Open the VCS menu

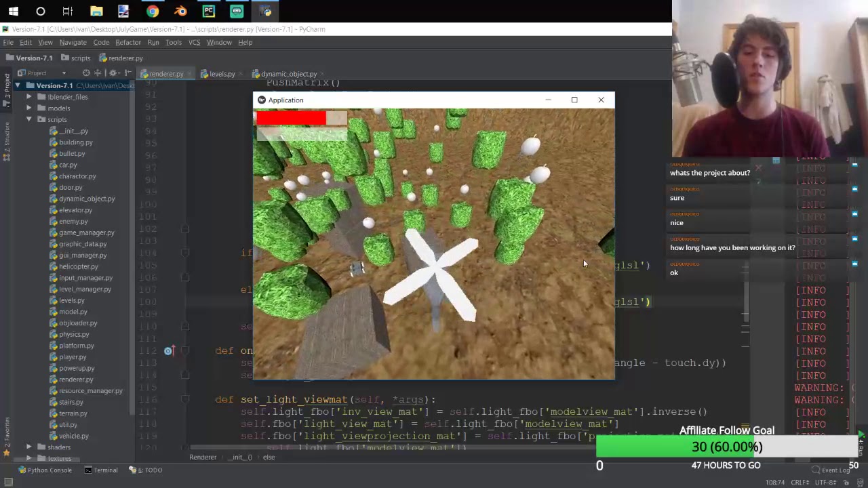194,42
